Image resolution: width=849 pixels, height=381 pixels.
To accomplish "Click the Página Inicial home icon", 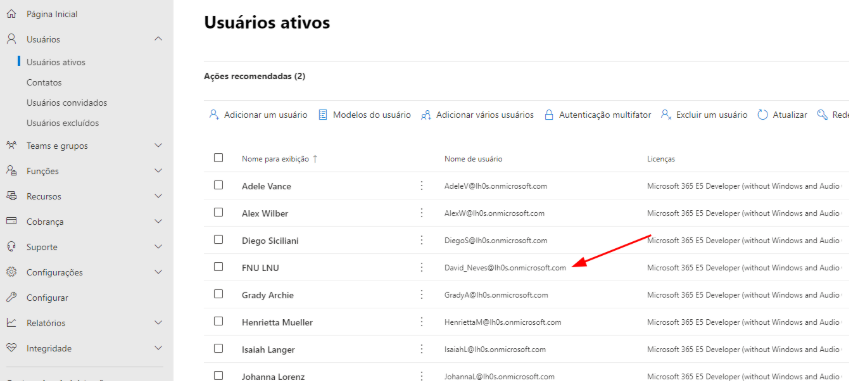I will coord(11,14).
